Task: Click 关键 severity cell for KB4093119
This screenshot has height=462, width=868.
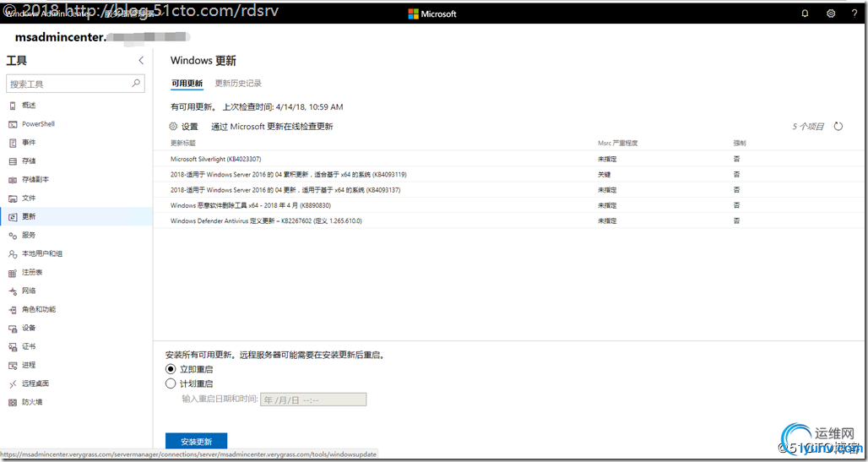Action: pyautogui.click(x=604, y=175)
